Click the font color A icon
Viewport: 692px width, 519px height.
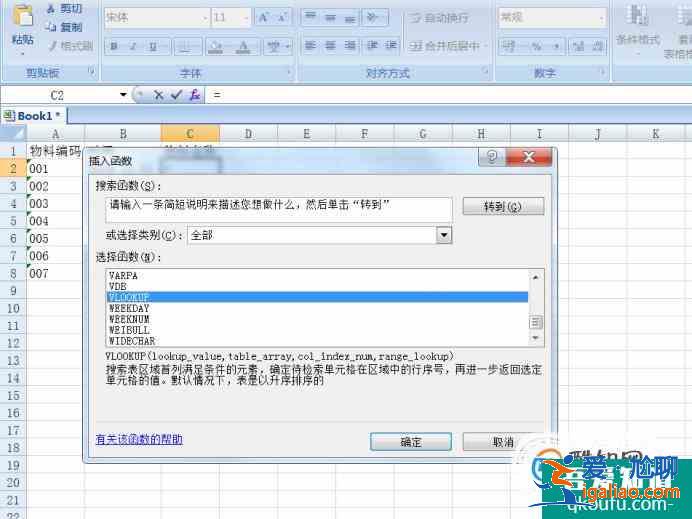[243, 46]
